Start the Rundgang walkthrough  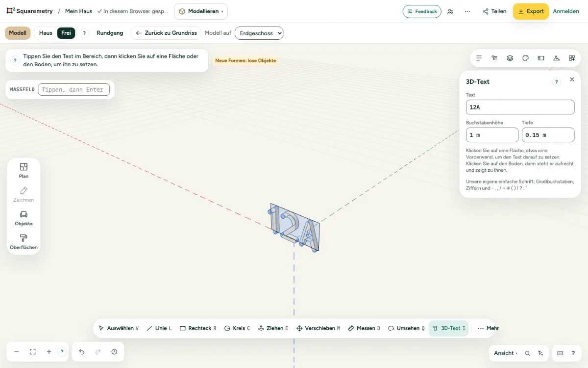(110, 33)
